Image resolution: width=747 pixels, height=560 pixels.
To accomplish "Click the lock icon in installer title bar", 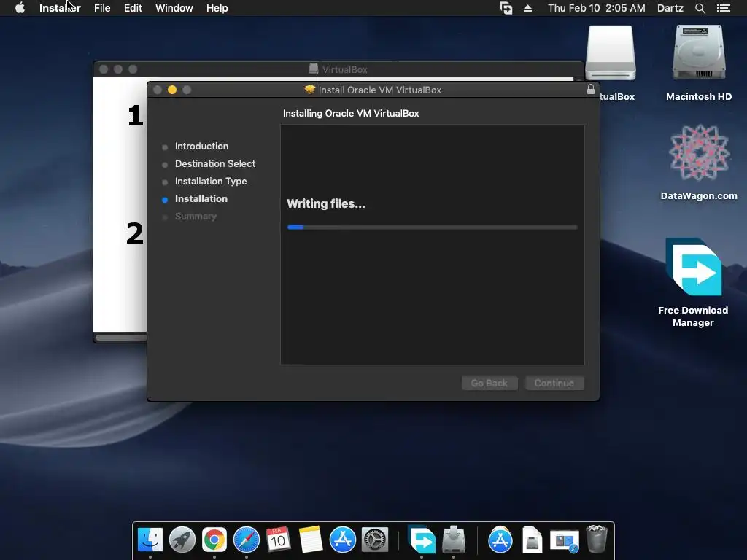I will [x=591, y=89].
